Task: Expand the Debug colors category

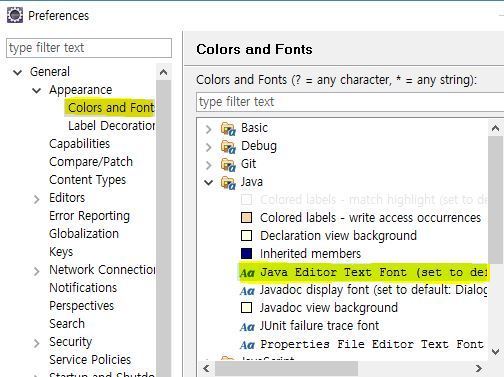Action: coord(209,147)
